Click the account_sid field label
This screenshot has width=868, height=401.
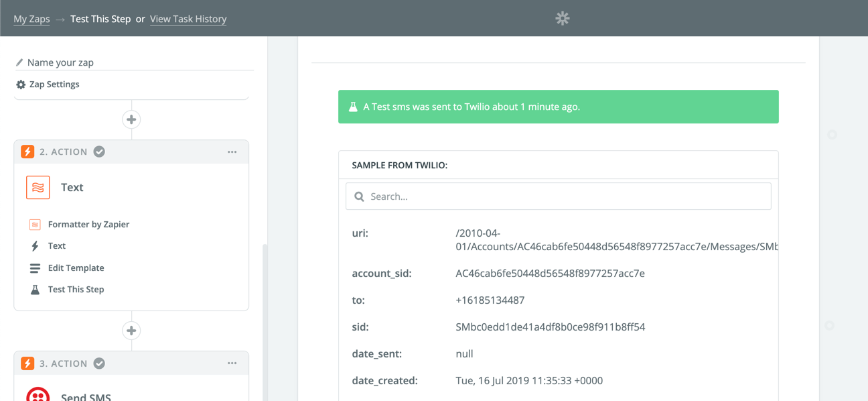tap(382, 274)
